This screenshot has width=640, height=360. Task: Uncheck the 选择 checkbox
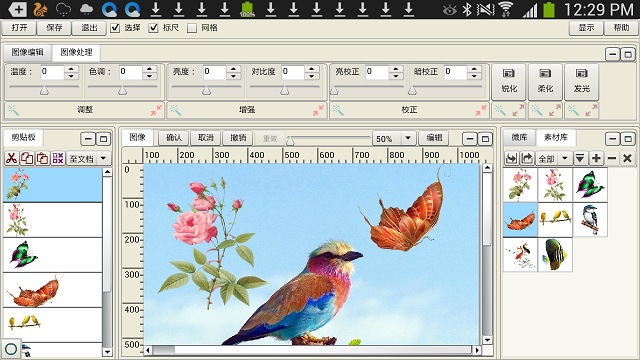click(116, 28)
